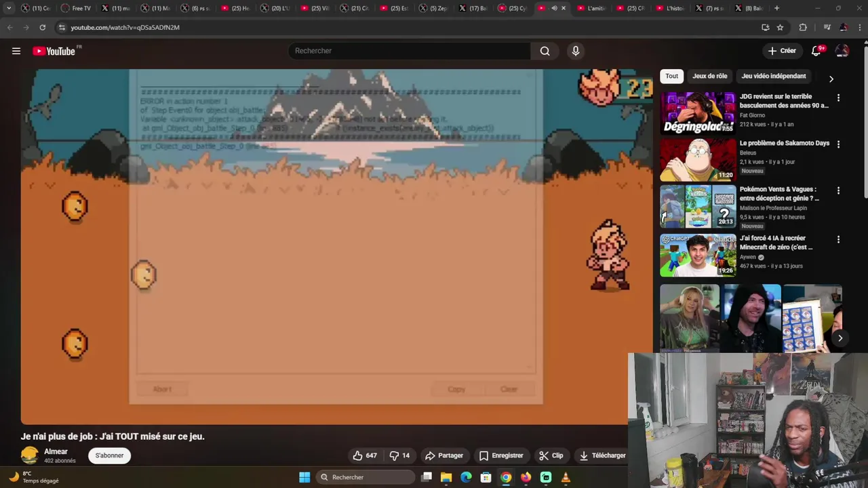The height and width of the screenshot is (488, 868).
Task: Open Pokémon Vents & Vagues thumbnail
Action: [x=698, y=206]
